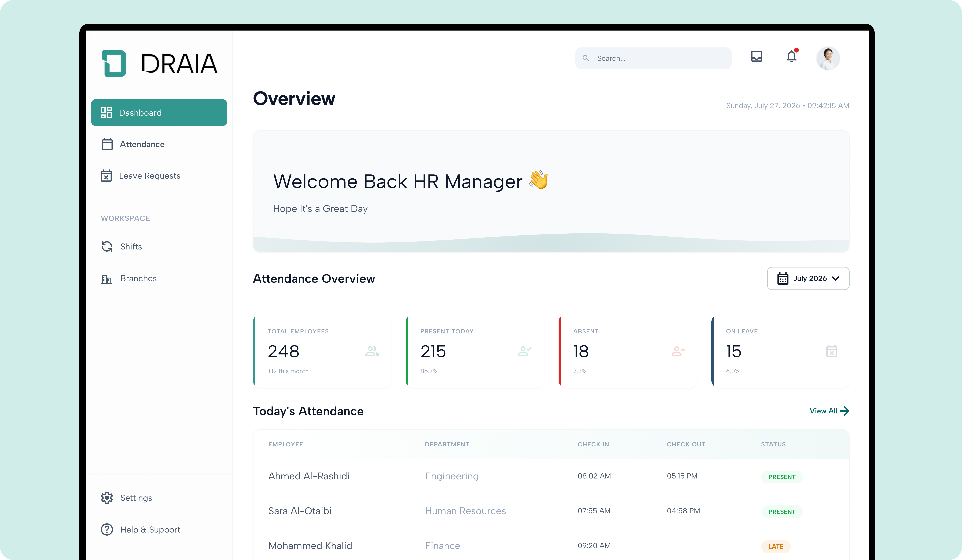
Task: Sort by the Department column header
Action: (447, 444)
